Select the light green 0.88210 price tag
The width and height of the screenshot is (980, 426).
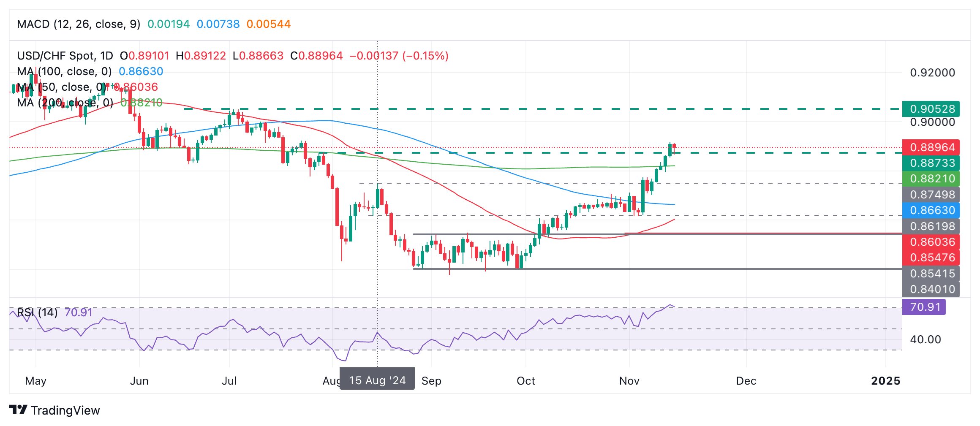(x=931, y=179)
